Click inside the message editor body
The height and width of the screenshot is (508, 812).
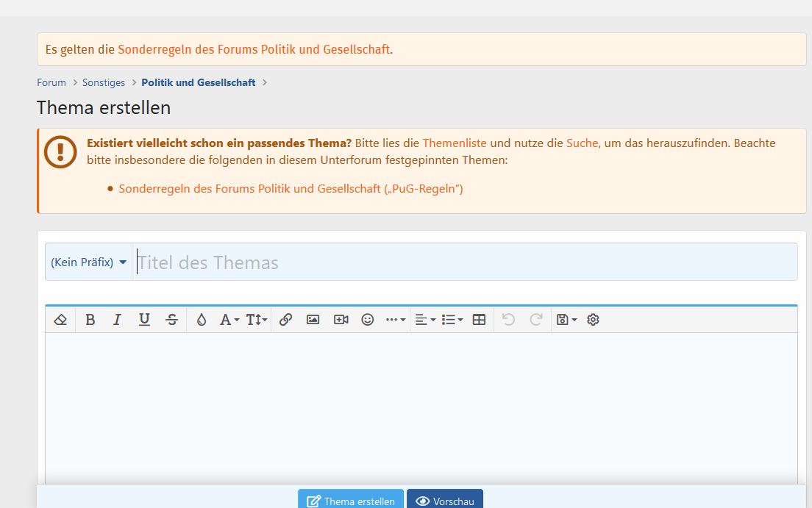tap(421, 408)
